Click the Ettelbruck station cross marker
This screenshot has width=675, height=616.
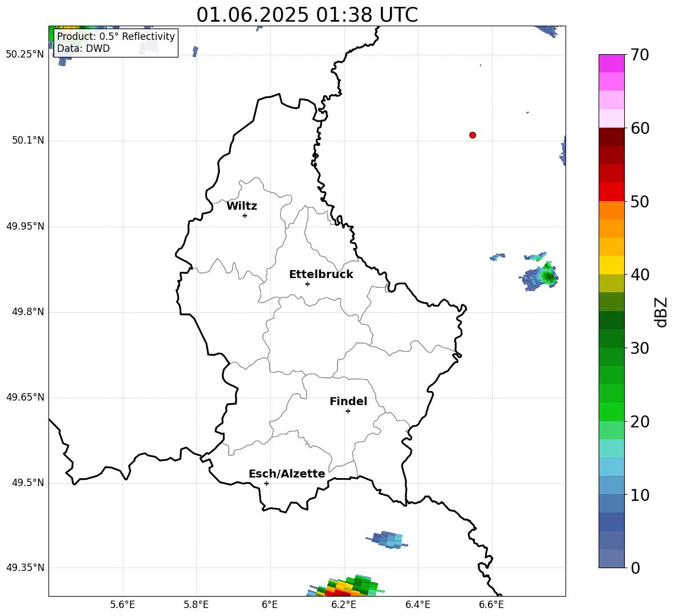pos(307,284)
